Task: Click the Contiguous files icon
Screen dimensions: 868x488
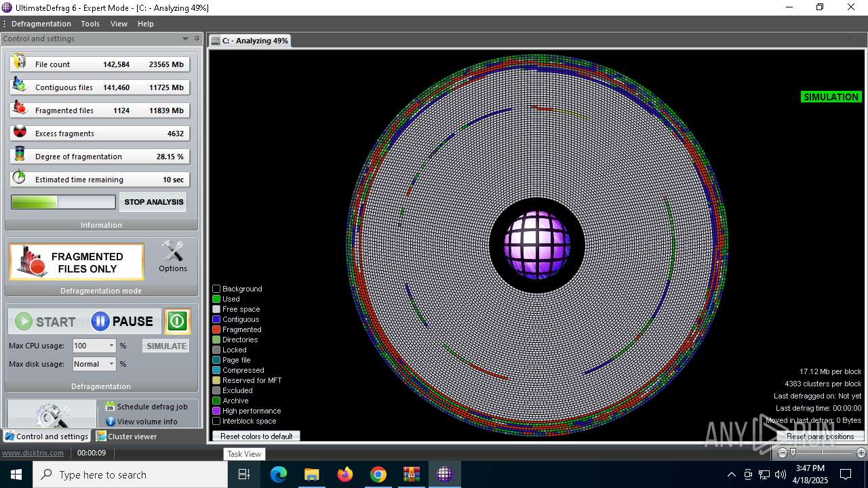Action: point(19,86)
